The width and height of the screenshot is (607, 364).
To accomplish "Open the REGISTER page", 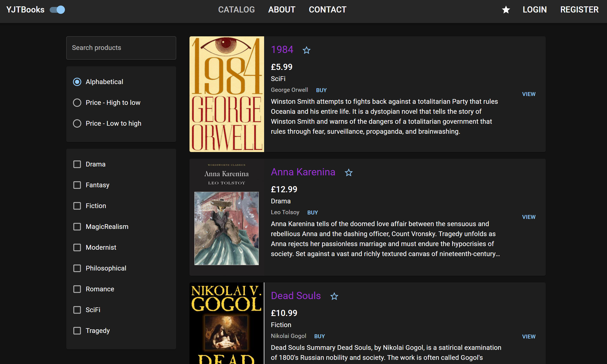I will [579, 10].
